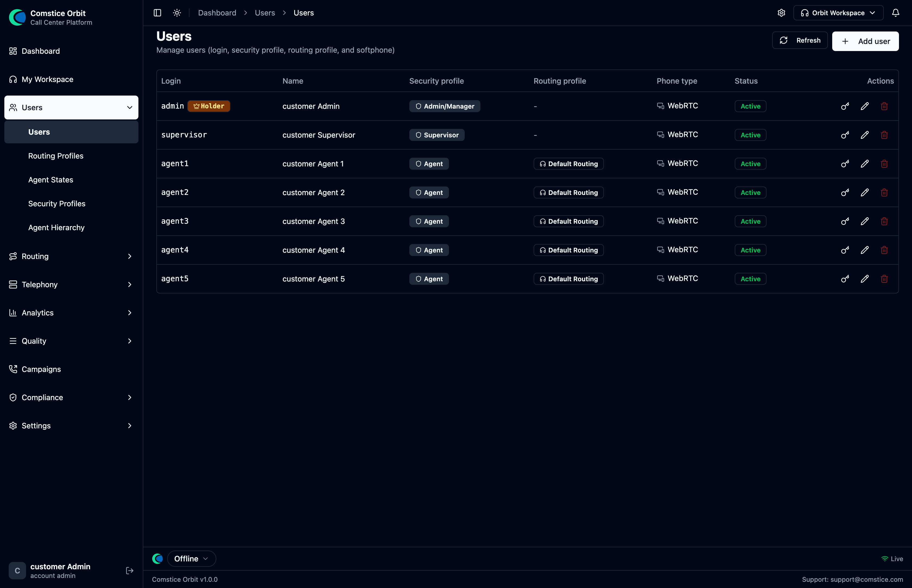Open the Orbit Workspace dropdown

pyautogui.click(x=838, y=12)
